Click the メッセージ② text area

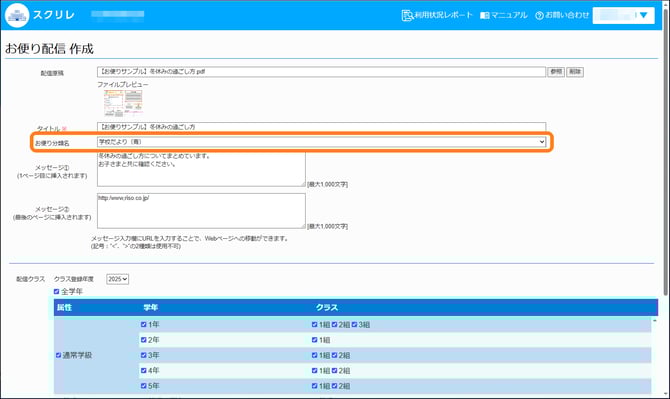tap(201, 211)
